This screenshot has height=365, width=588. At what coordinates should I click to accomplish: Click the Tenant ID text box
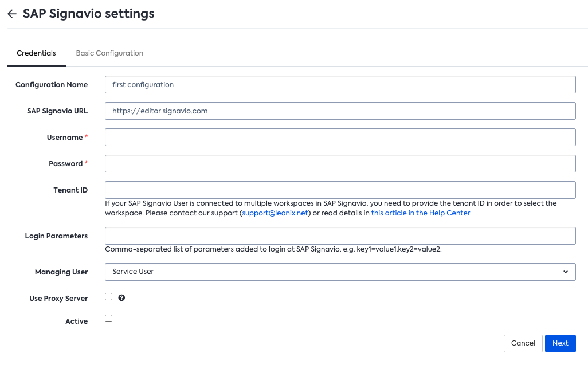click(x=340, y=190)
